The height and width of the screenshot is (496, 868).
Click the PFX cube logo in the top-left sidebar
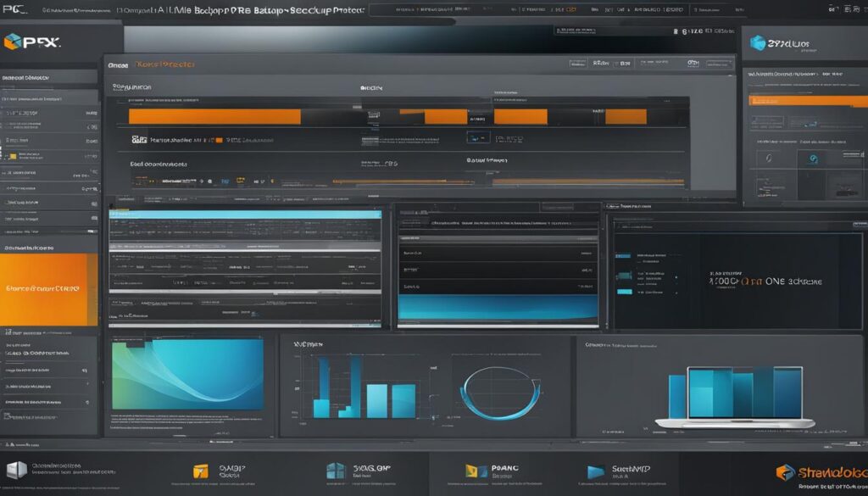pos(12,42)
